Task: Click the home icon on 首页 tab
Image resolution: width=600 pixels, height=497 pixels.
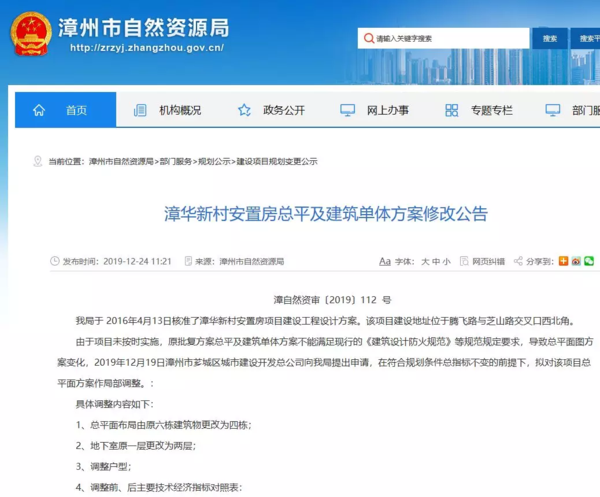Action: [x=38, y=110]
